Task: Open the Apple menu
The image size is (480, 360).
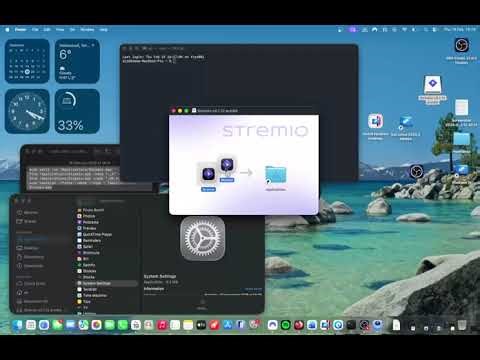Action: (x=7, y=30)
